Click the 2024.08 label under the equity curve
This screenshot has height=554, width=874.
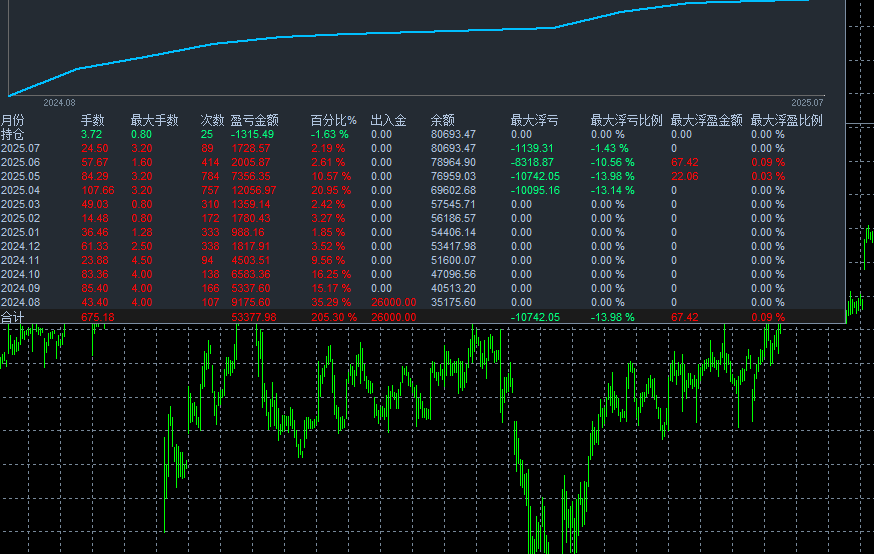pos(59,103)
